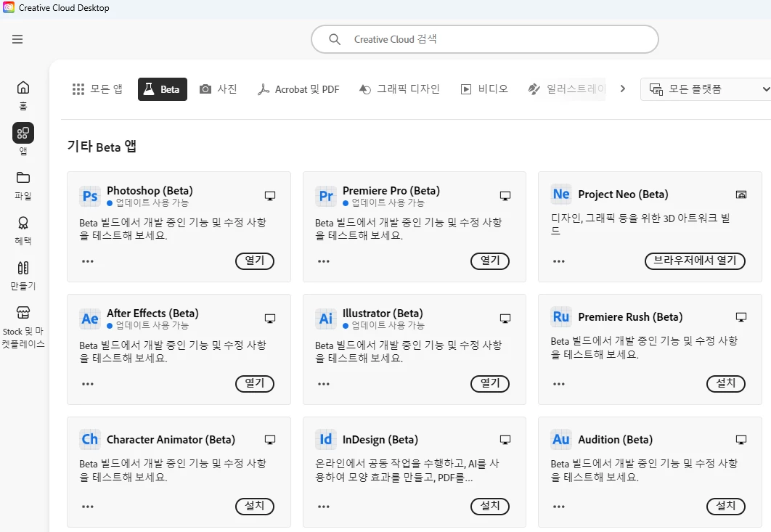
Task: Click the Creative Cloud logo icon
Action: tap(9, 8)
